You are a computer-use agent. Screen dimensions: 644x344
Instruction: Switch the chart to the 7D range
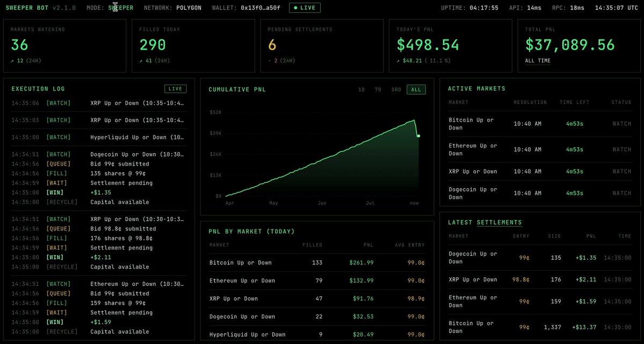pos(378,90)
